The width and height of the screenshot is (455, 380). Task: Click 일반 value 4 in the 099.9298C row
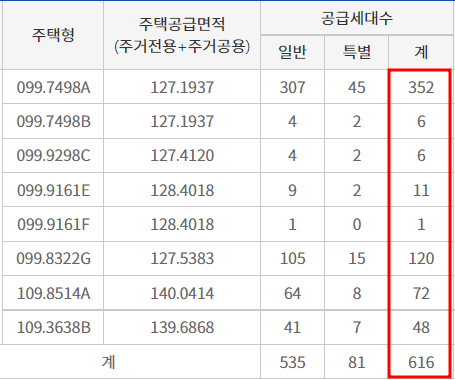click(x=292, y=156)
